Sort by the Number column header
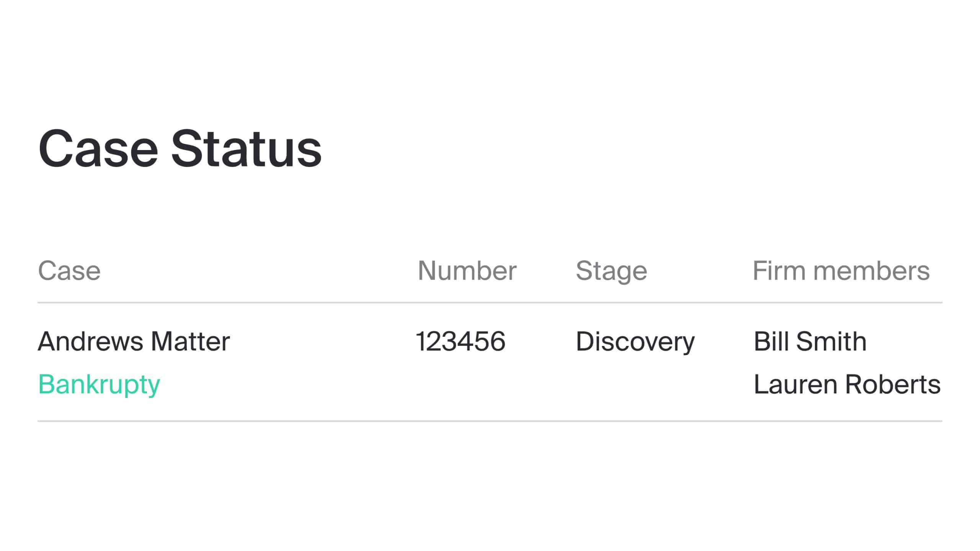The height and width of the screenshot is (551, 980). pyautogui.click(x=467, y=271)
